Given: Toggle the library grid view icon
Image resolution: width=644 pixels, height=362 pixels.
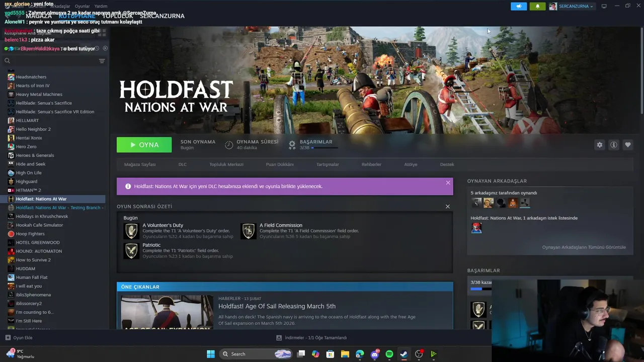Looking at the screenshot, I should 103,32.
